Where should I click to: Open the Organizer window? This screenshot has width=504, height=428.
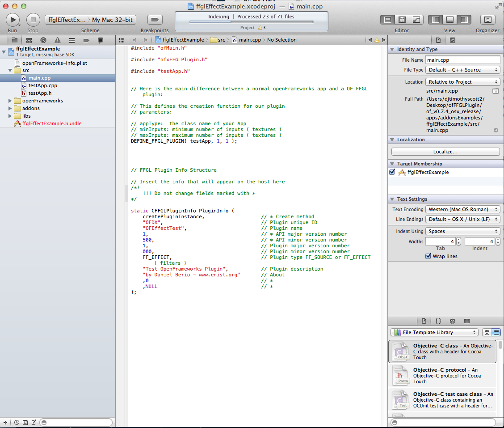[487, 20]
